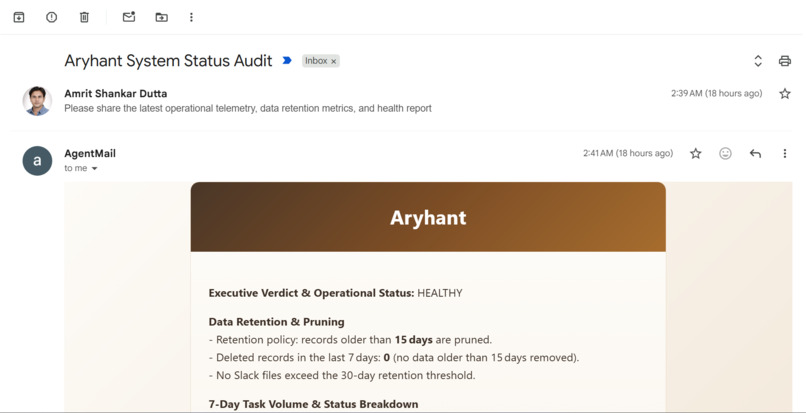The width and height of the screenshot is (806, 413).
Task: Mark the email as unread
Action: (129, 17)
